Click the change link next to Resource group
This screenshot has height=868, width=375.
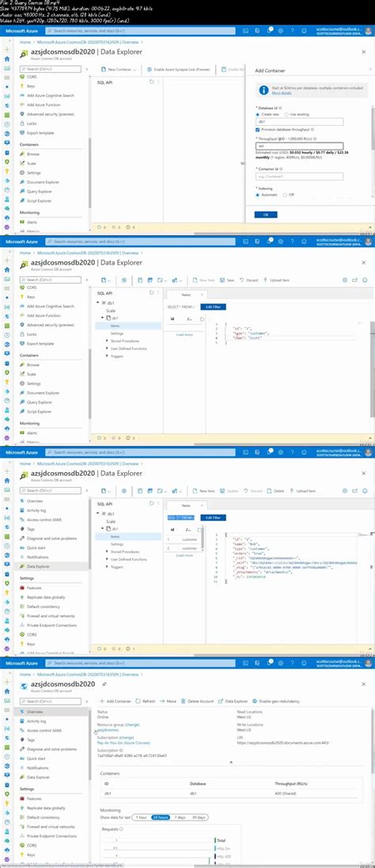coord(133,724)
